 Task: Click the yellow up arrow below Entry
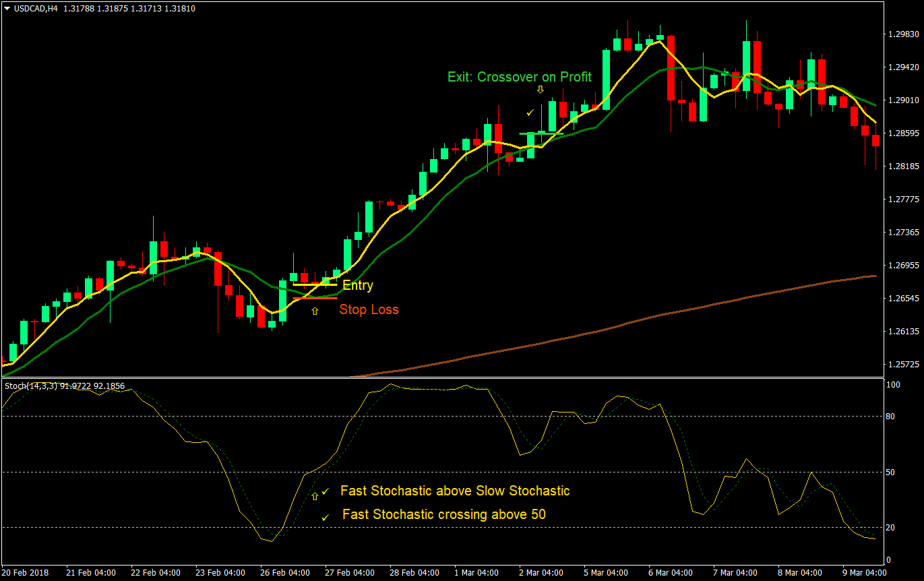click(x=315, y=311)
